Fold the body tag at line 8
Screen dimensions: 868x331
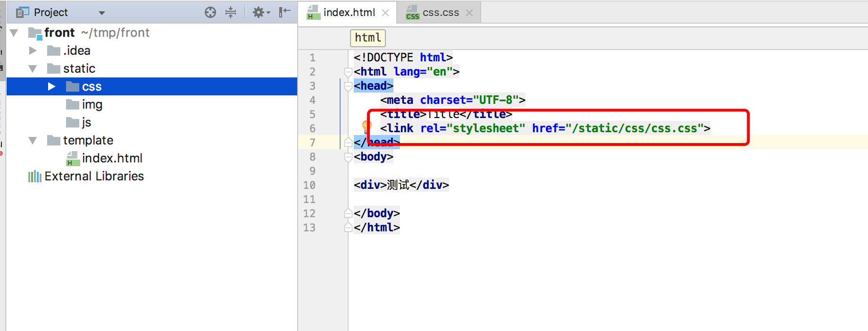(349, 157)
